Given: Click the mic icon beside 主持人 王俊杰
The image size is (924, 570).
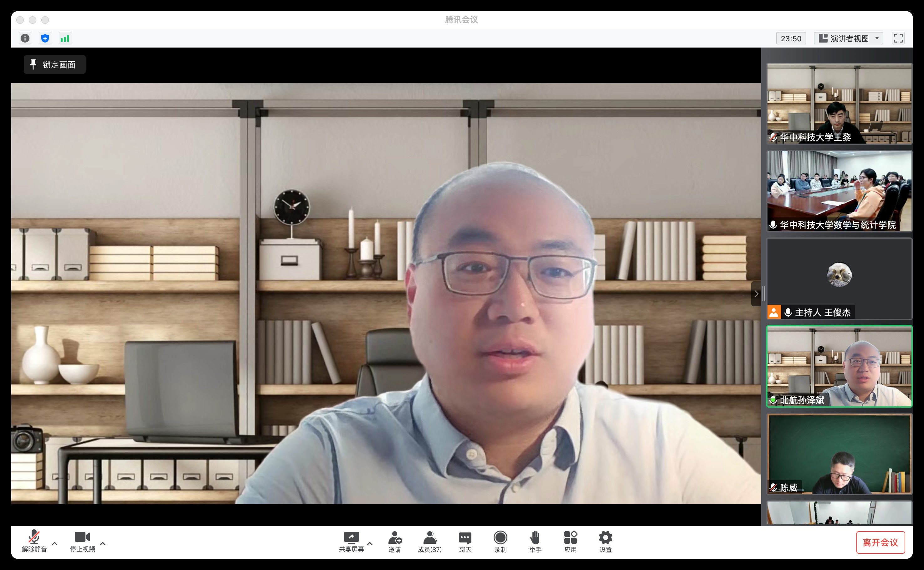Looking at the screenshot, I should 788,313.
